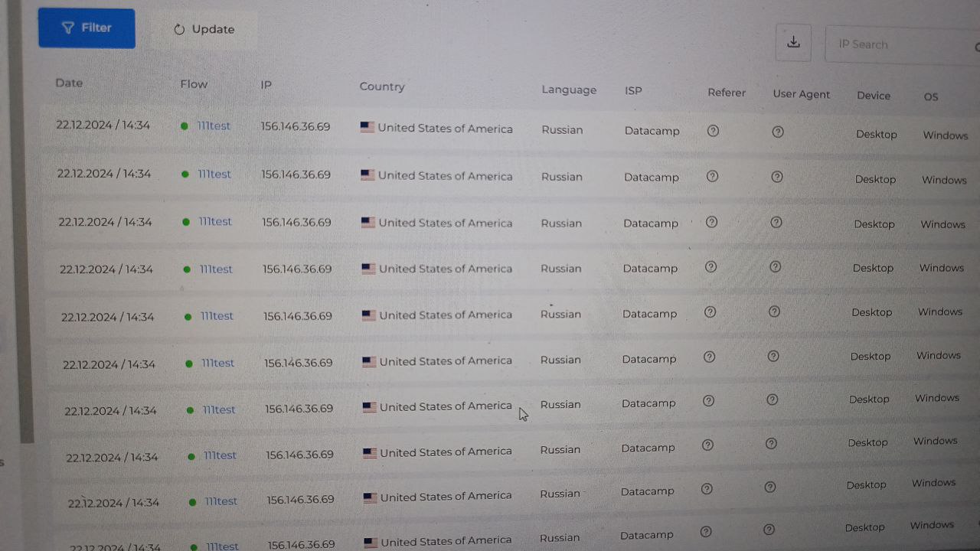Open the 111test flow link in first row
Image resolution: width=980 pixels, height=551 pixels.
tap(214, 126)
